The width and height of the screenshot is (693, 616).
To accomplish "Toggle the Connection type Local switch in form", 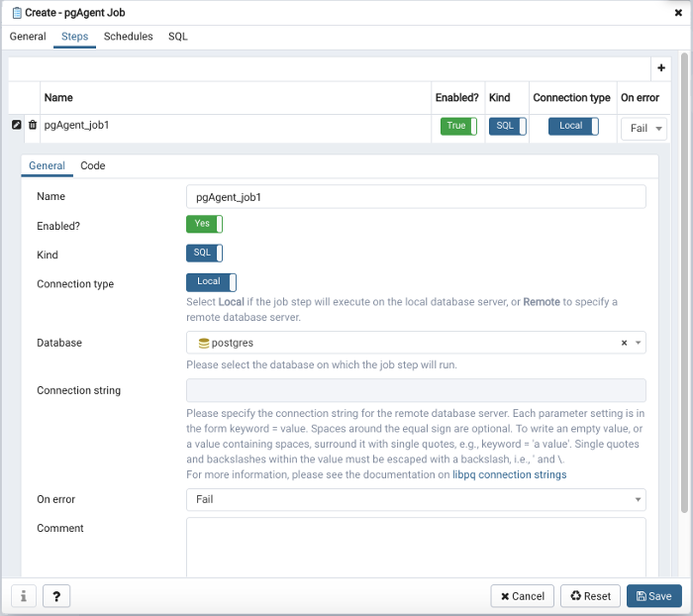I will (x=211, y=282).
